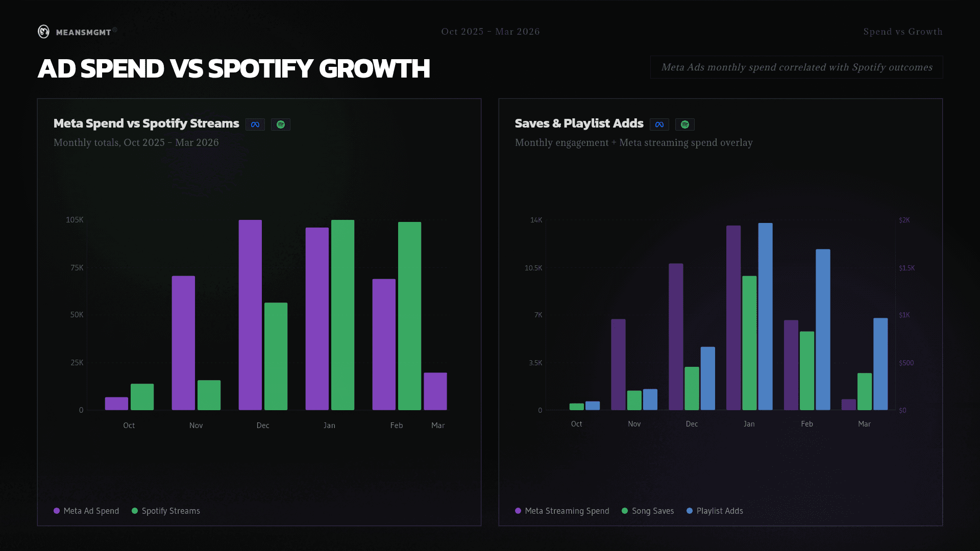This screenshot has width=980, height=551.
Task: Click the green Mar Song Saves bar
Action: click(865, 391)
